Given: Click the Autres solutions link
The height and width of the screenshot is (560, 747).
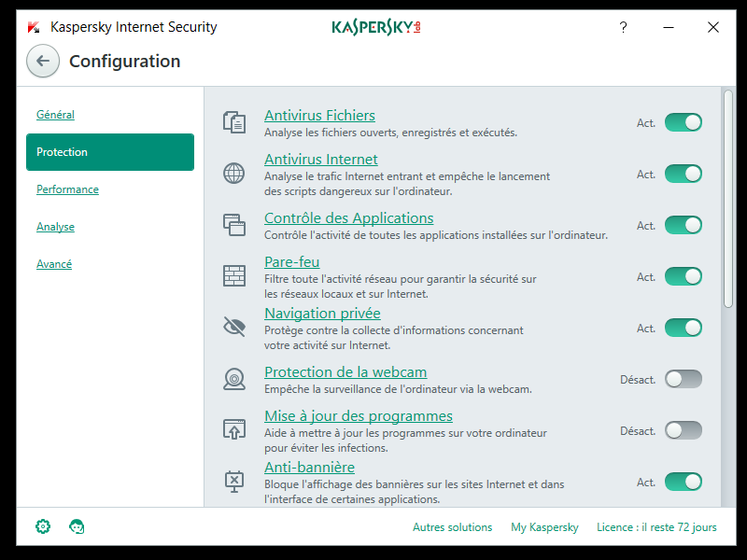Looking at the screenshot, I should click(x=452, y=527).
